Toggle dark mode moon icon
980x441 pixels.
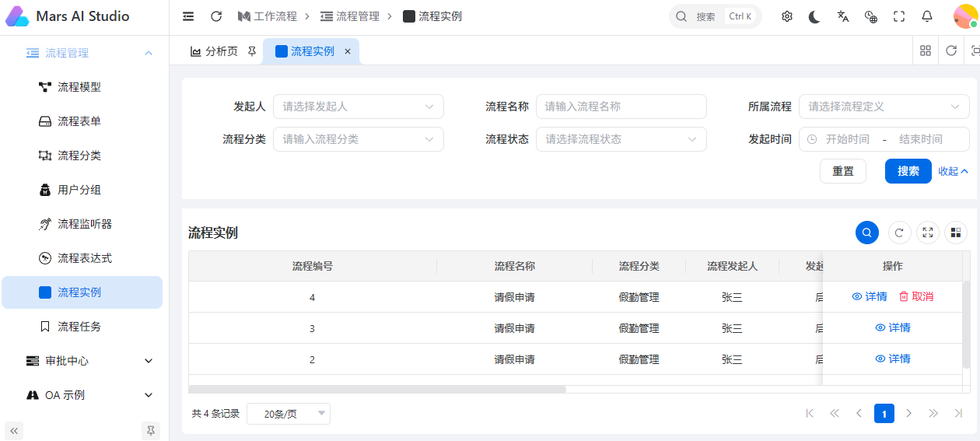tap(814, 16)
